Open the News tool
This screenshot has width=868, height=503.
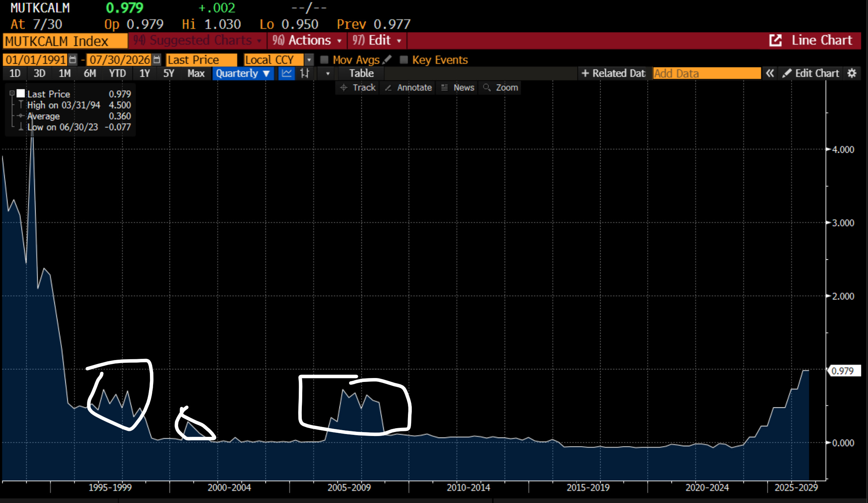point(458,87)
